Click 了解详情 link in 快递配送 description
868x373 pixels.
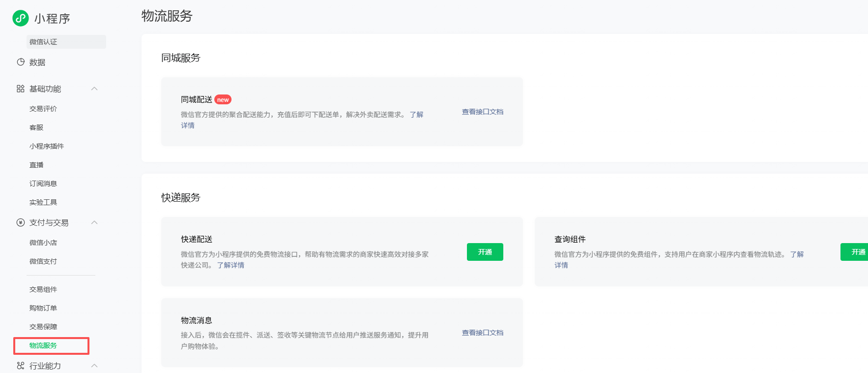[231, 265]
